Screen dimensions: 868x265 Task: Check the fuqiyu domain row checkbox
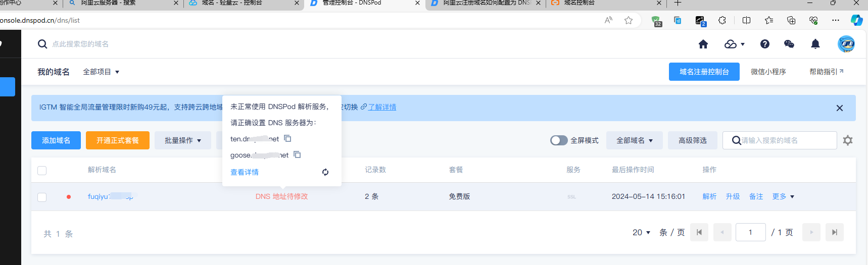point(42,197)
